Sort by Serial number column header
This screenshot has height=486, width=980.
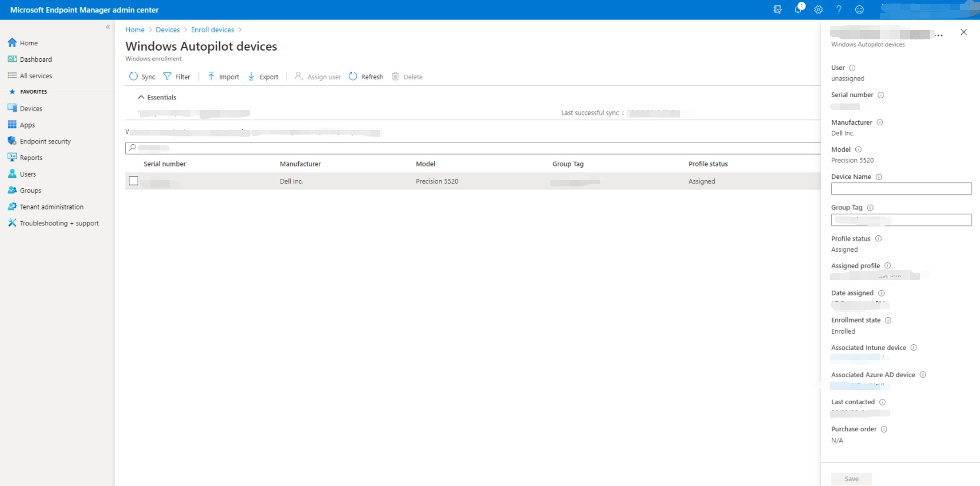165,164
